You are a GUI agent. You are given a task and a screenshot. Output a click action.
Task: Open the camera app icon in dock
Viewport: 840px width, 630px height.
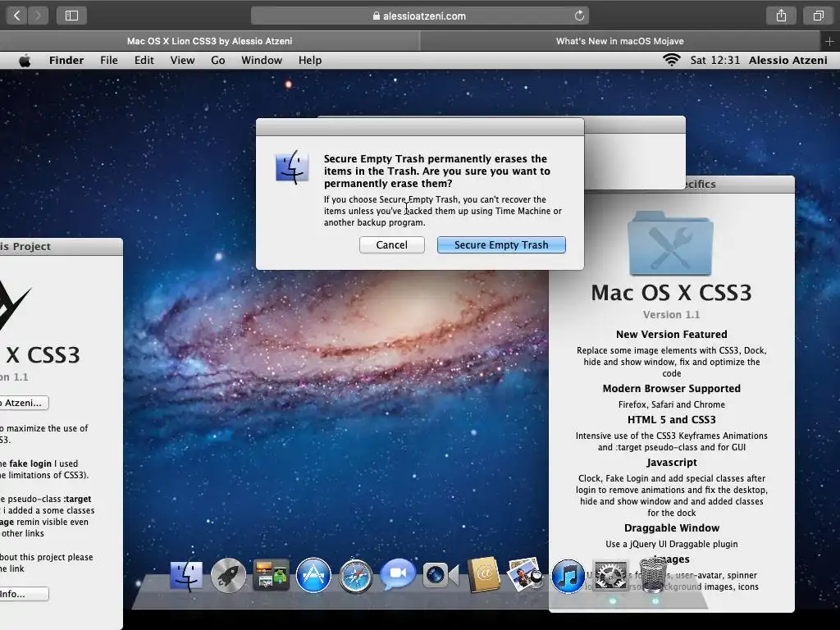click(441, 576)
